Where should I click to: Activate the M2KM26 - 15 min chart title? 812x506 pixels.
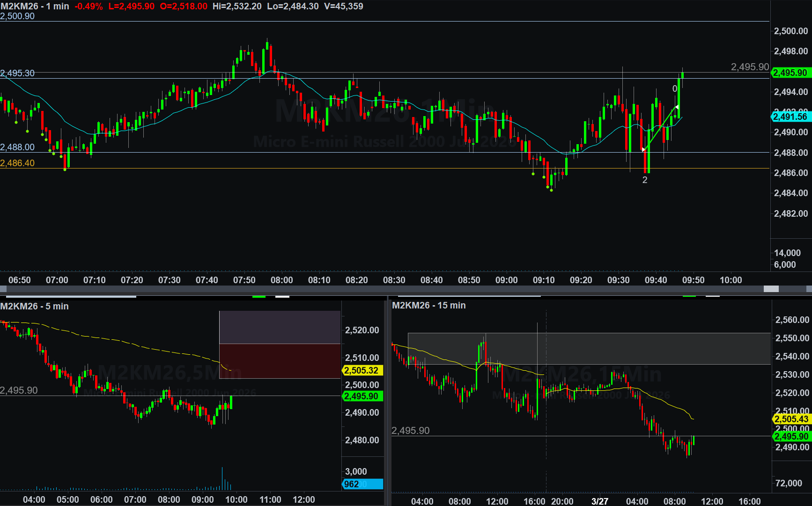tap(428, 305)
